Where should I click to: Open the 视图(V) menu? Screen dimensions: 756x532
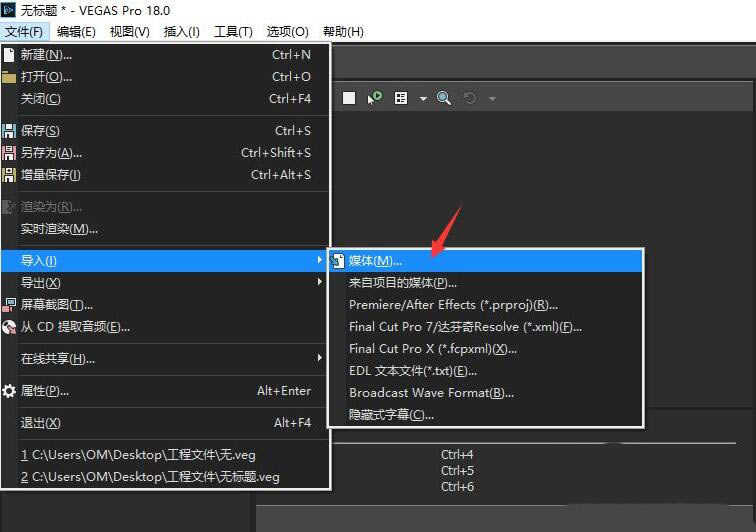[x=130, y=32]
